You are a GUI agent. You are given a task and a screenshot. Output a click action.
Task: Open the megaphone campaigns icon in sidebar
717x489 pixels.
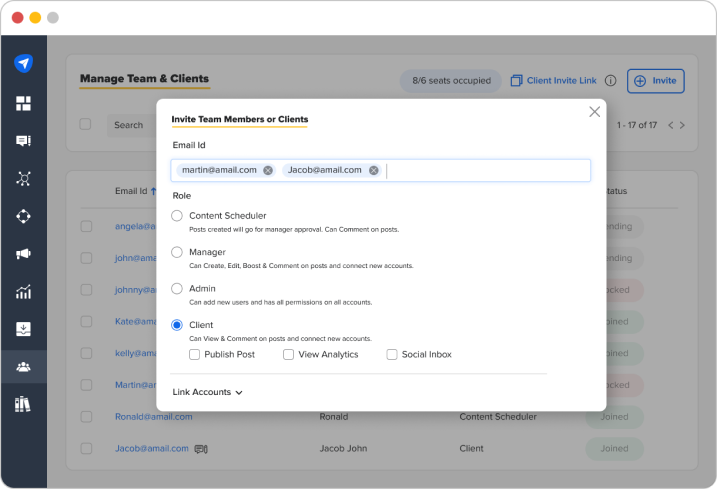coord(23,254)
